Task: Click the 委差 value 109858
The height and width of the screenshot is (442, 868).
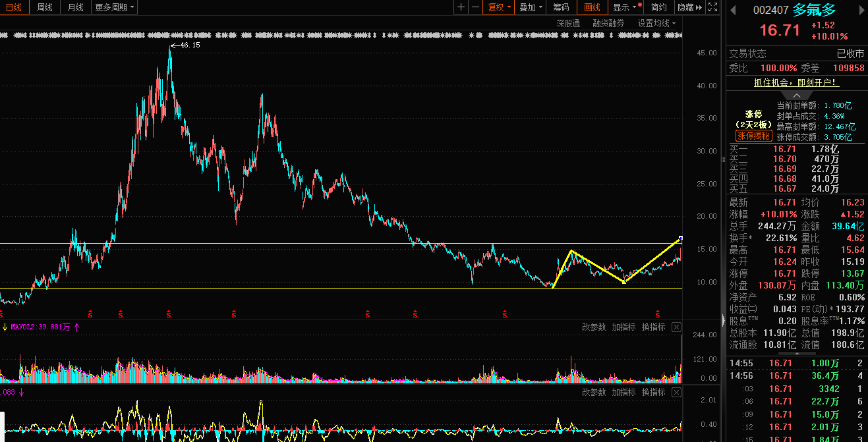Action: [848, 68]
